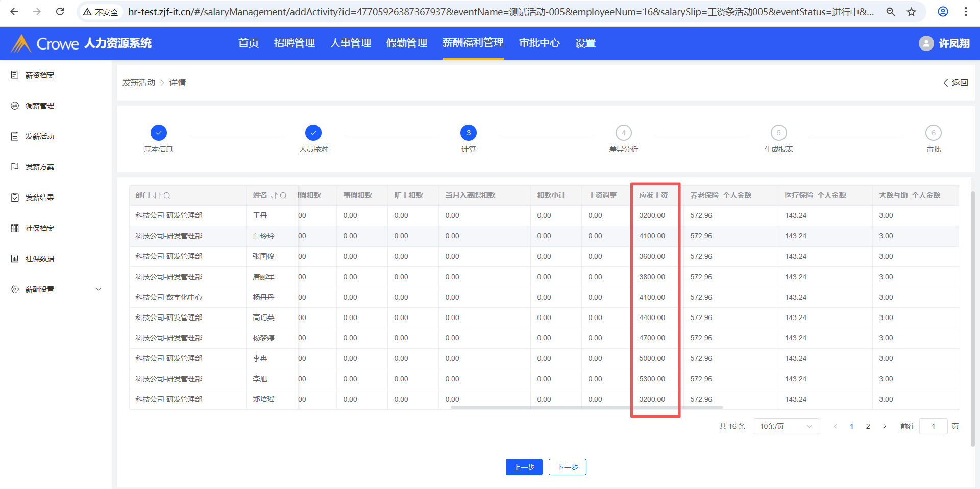Go to next page using right arrow
Image resolution: width=980 pixels, height=489 pixels.
885,426
